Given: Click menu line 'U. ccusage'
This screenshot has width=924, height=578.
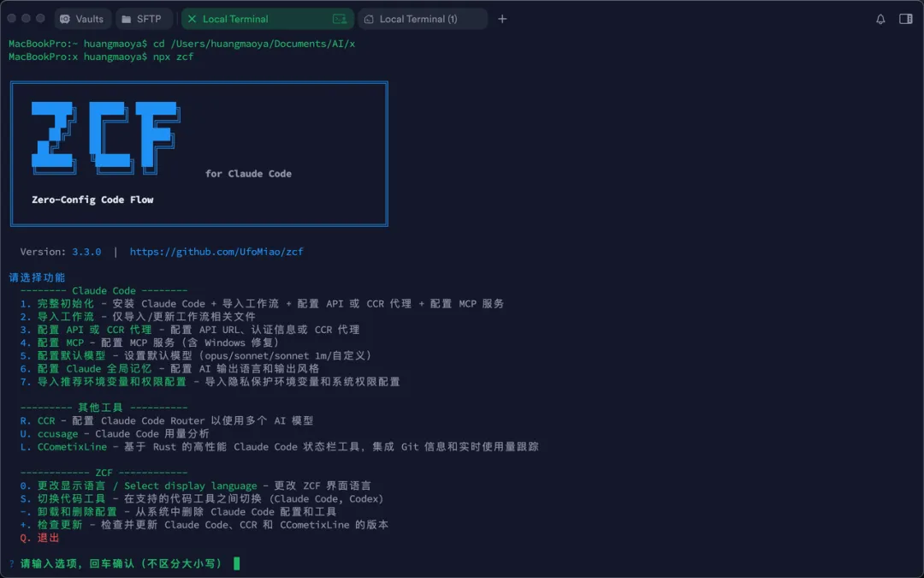Looking at the screenshot, I should (x=115, y=433).
